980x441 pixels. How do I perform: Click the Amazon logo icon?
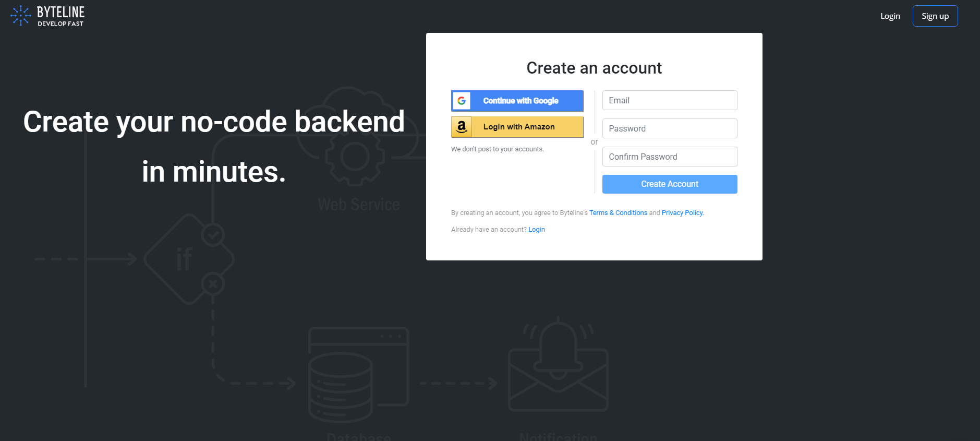pos(462,127)
